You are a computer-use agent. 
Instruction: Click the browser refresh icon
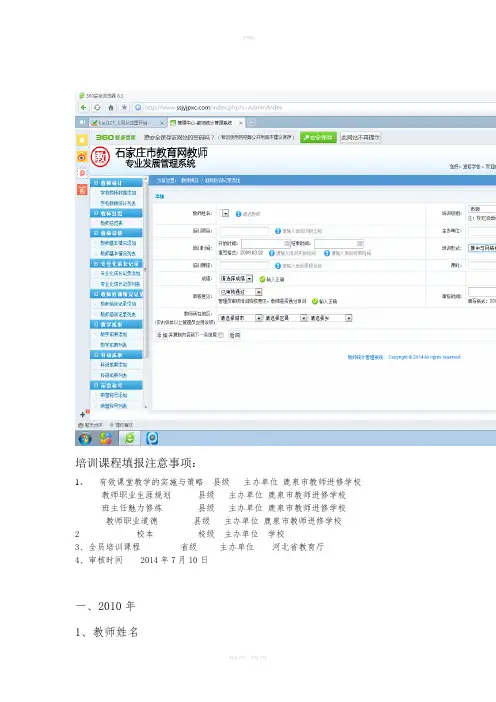point(97,107)
